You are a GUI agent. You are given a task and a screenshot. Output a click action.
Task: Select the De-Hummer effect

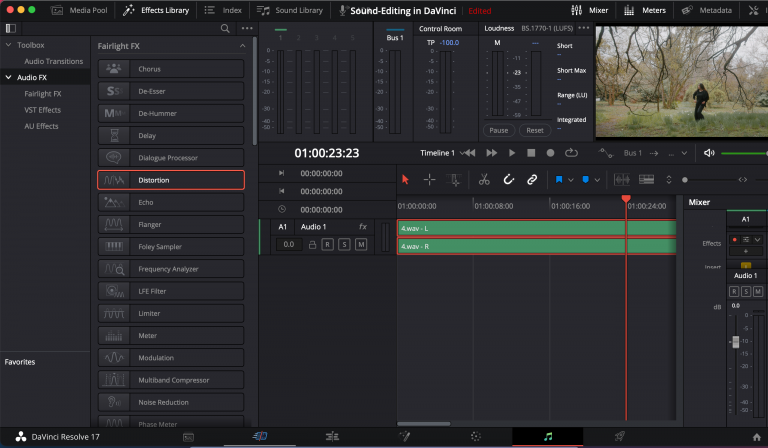tap(171, 113)
